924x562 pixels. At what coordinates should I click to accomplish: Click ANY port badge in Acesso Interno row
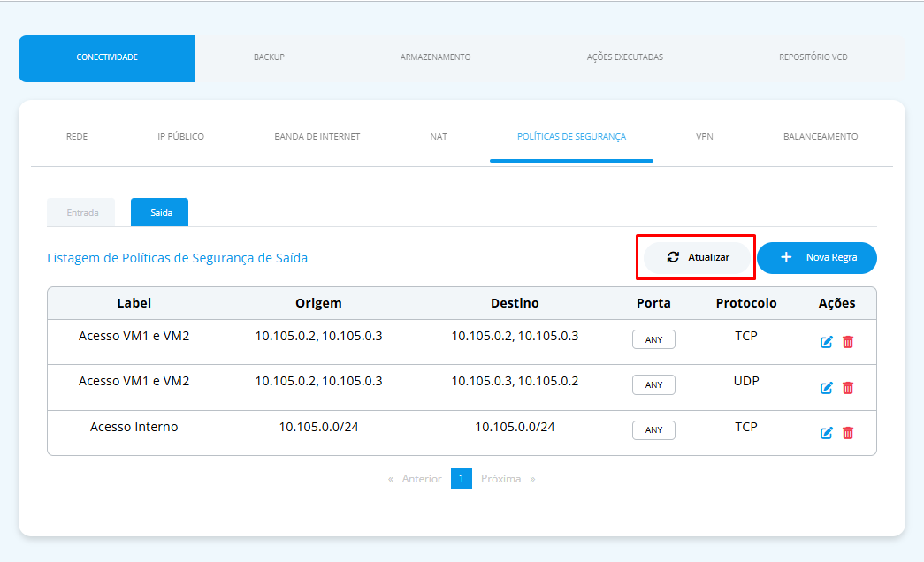pyautogui.click(x=653, y=430)
